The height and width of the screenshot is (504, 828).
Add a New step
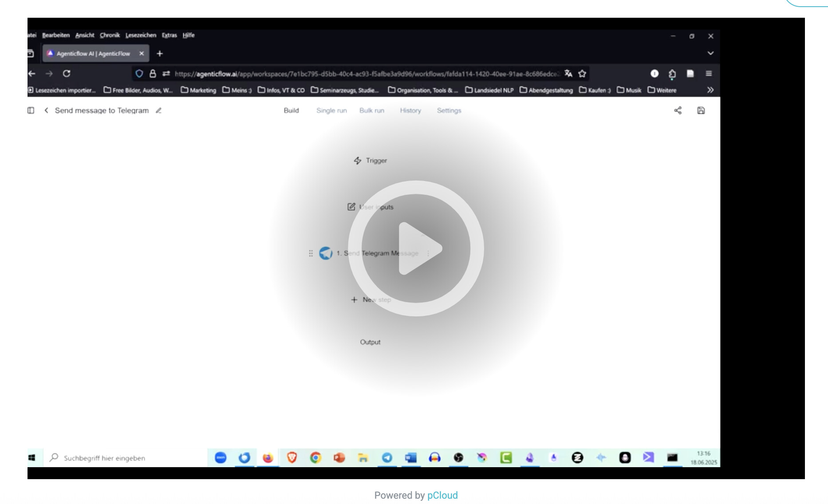[371, 300]
